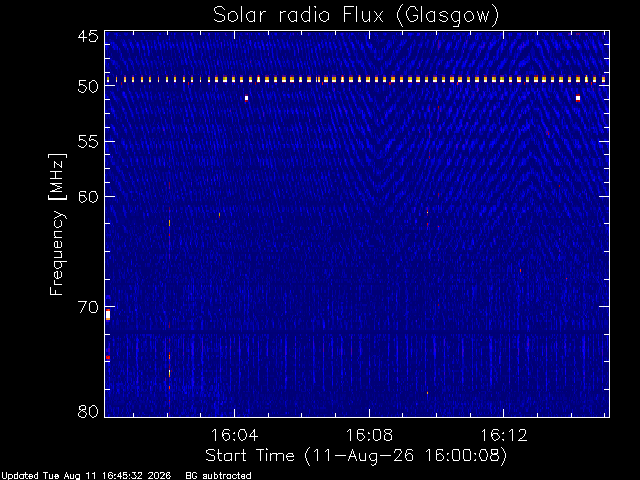Click the 60 frequency axis label
640x480 pixels.
(88, 197)
